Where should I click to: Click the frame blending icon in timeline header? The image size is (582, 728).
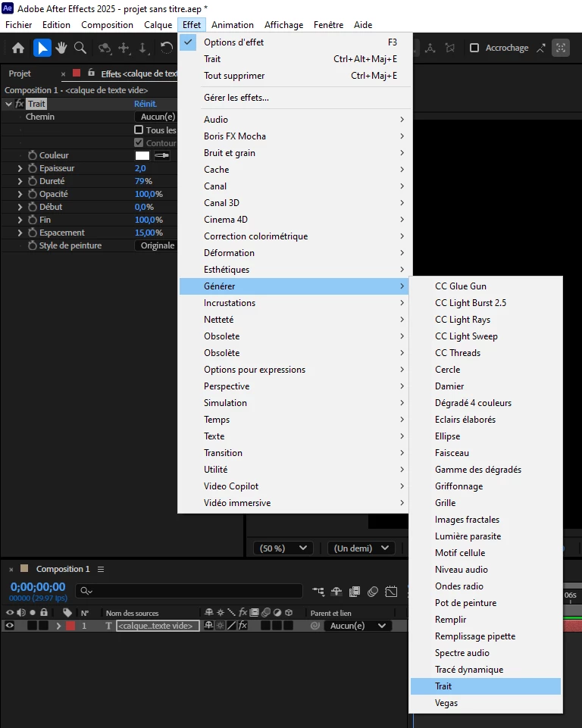[x=355, y=591]
